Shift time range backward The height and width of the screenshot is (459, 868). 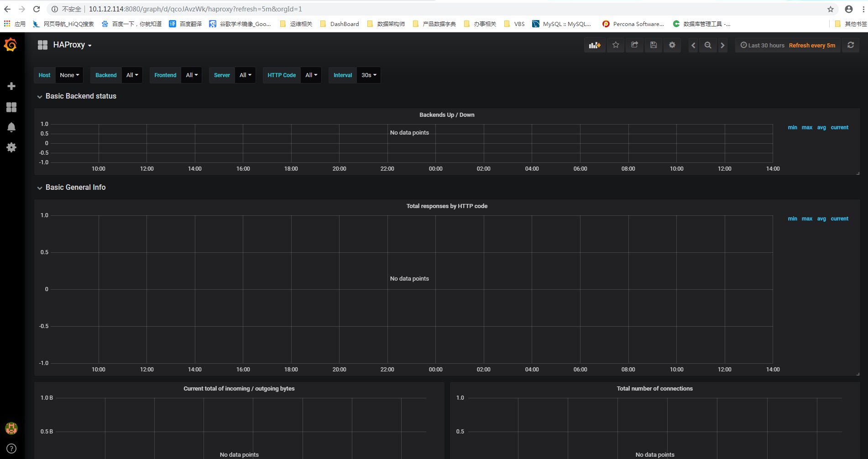tap(693, 45)
